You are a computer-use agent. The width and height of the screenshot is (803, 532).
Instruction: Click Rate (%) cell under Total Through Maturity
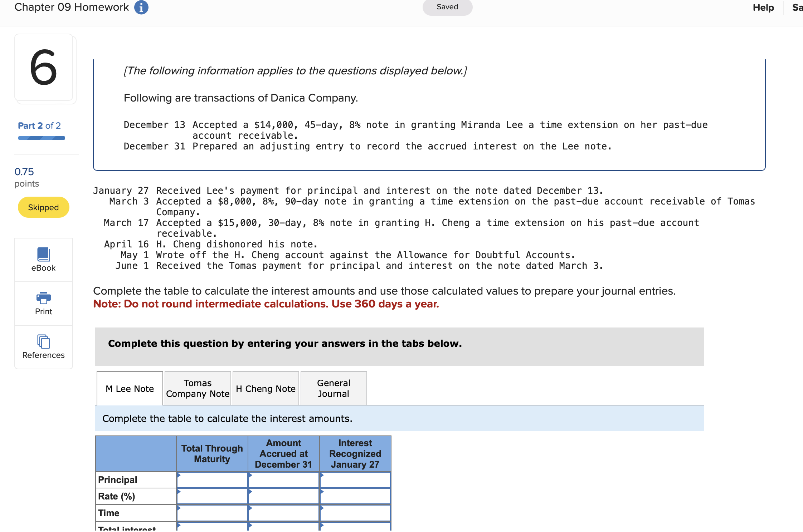tap(212, 496)
